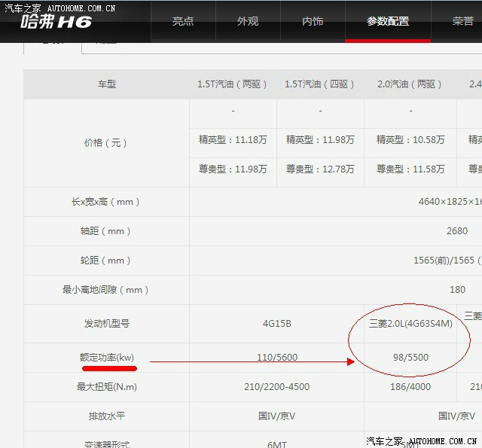Click the 额定功率(kw) row label
The width and height of the screenshot is (482, 448).
point(107,357)
